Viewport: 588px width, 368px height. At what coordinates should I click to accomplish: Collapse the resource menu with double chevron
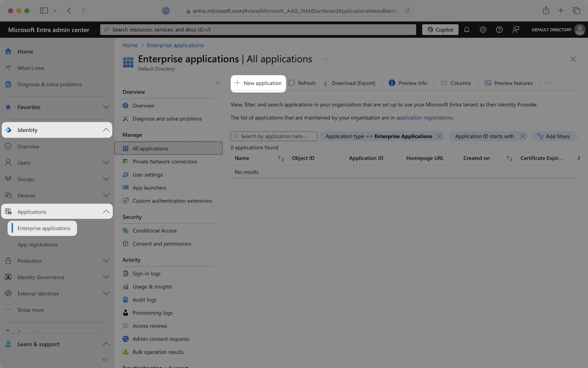[x=218, y=83]
